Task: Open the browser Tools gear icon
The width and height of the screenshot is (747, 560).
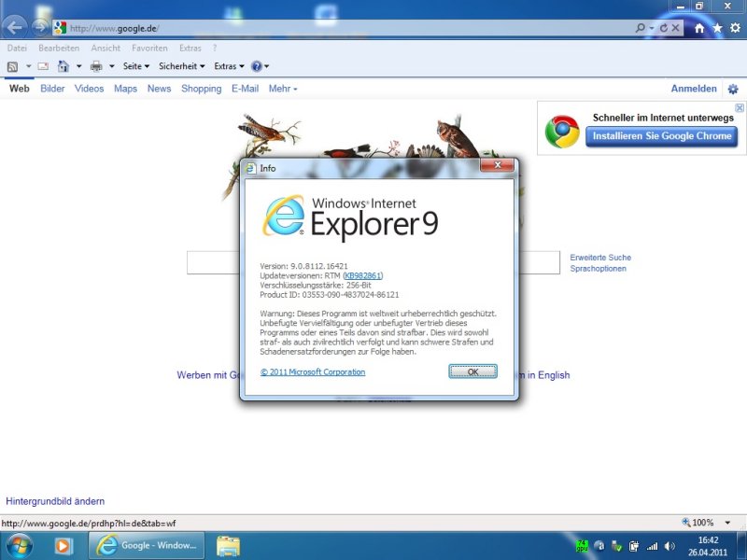Action: [x=735, y=29]
